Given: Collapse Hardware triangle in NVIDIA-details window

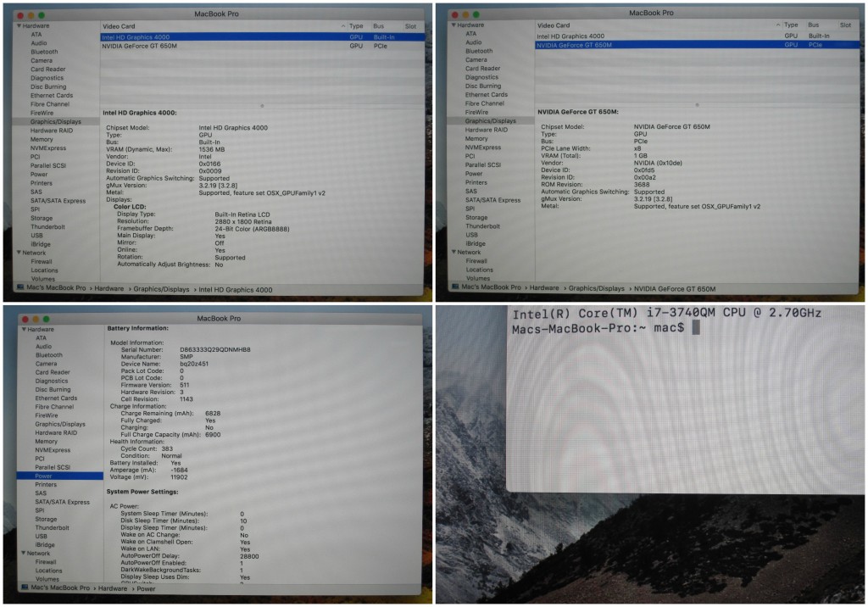Looking at the screenshot, I should [x=454, y=25].
